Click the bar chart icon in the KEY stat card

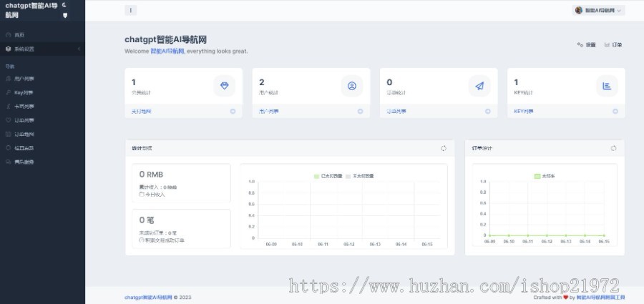(607, 86)
